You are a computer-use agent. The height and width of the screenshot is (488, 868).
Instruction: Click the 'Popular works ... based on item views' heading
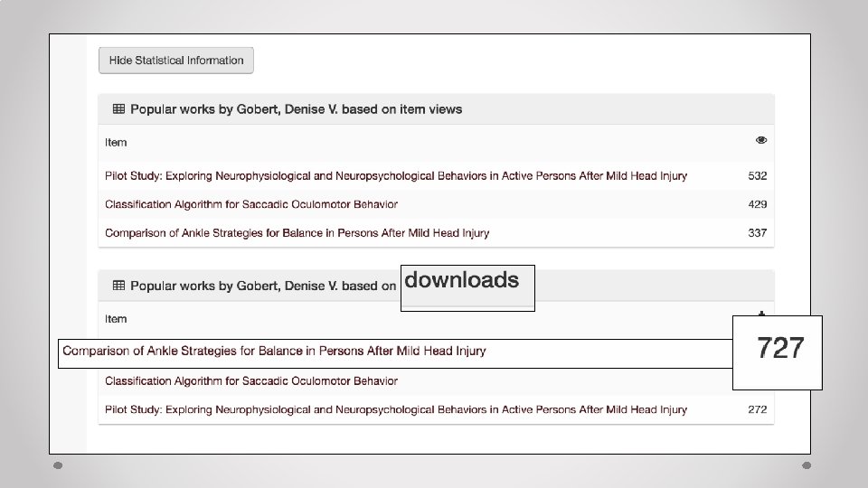[297, 109]
